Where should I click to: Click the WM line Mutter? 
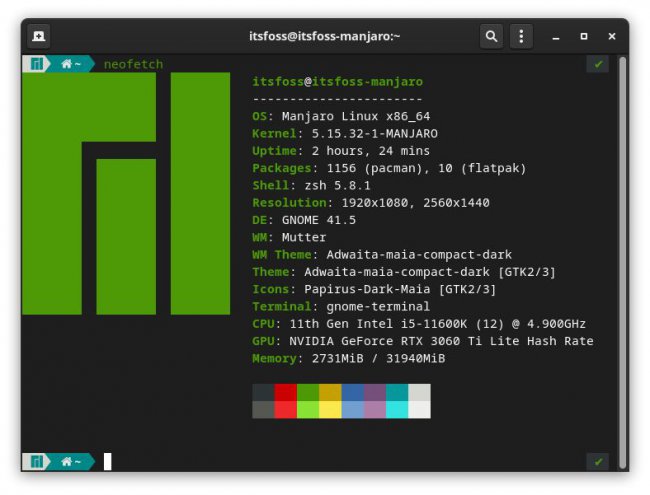point(289,238)
